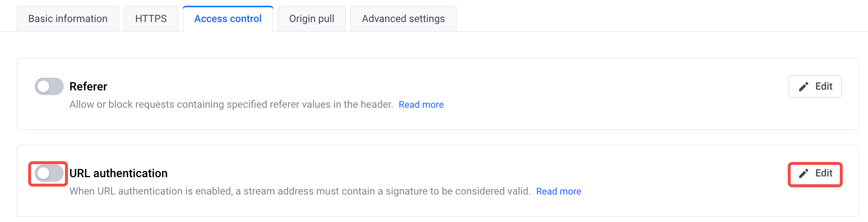
Task: Click the pencil icon beside URL authentication's Edit
Action: tap(803, 174)
